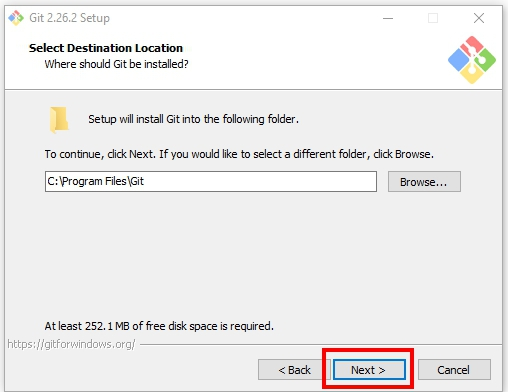Click the disabled maximize button
The height and width of the screenshot is (392, 508).
pos(433,18)
